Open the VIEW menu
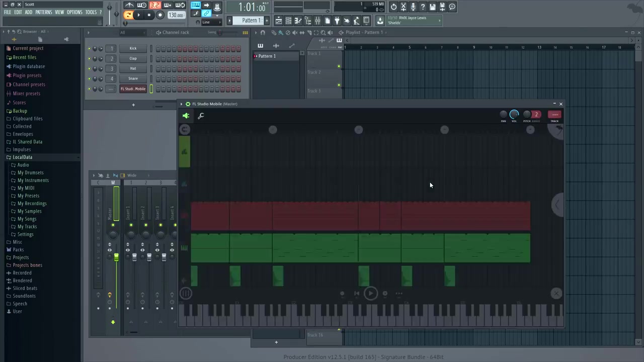 59,12
